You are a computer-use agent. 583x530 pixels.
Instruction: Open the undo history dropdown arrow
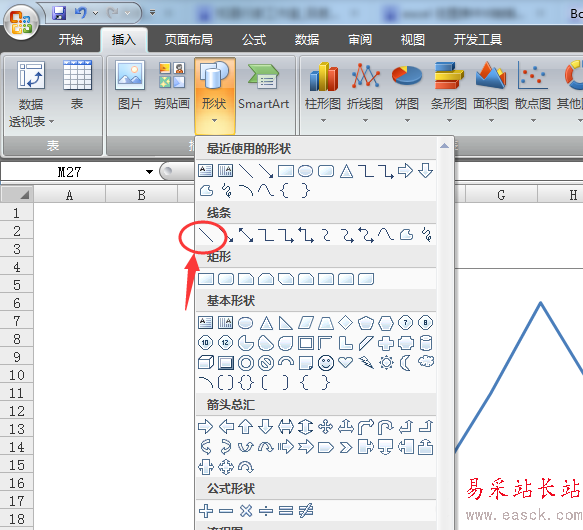96,13
